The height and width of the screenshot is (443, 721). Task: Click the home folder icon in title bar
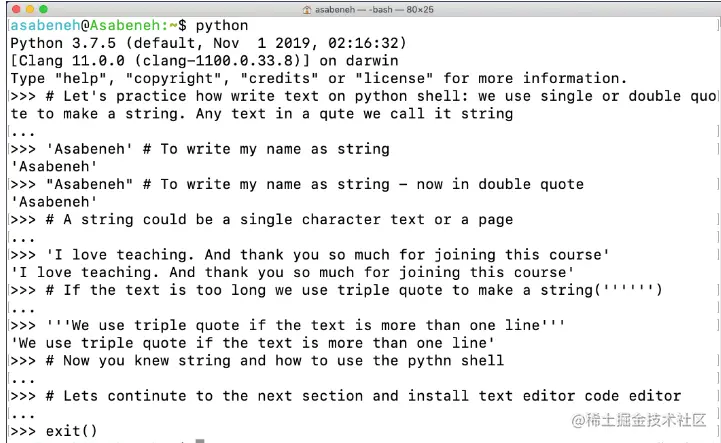point(307,10)
